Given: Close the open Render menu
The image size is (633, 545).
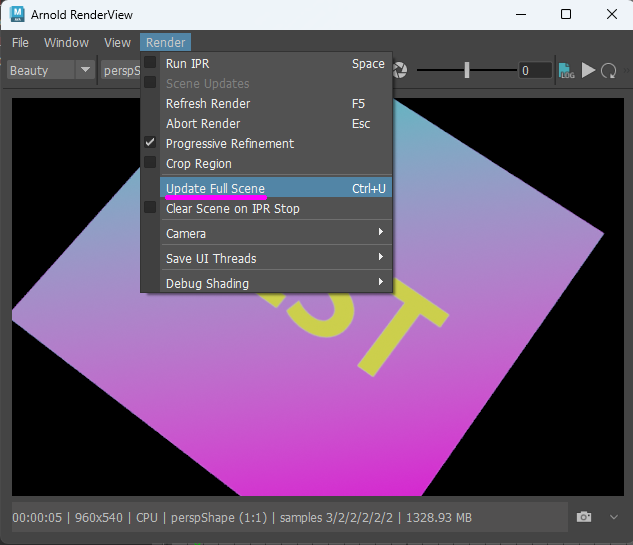Looking at the screenshot, I should (166, 42).
